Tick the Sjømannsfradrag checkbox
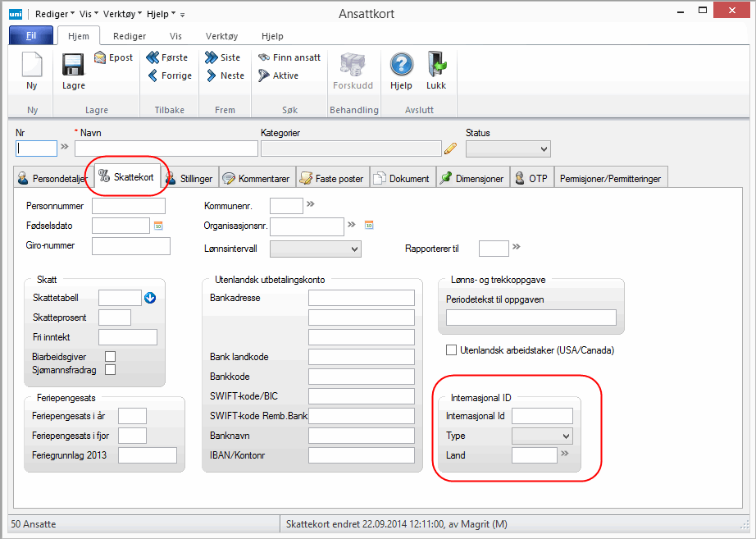Screen dimensions: 756x539 (x=110, y=370)
